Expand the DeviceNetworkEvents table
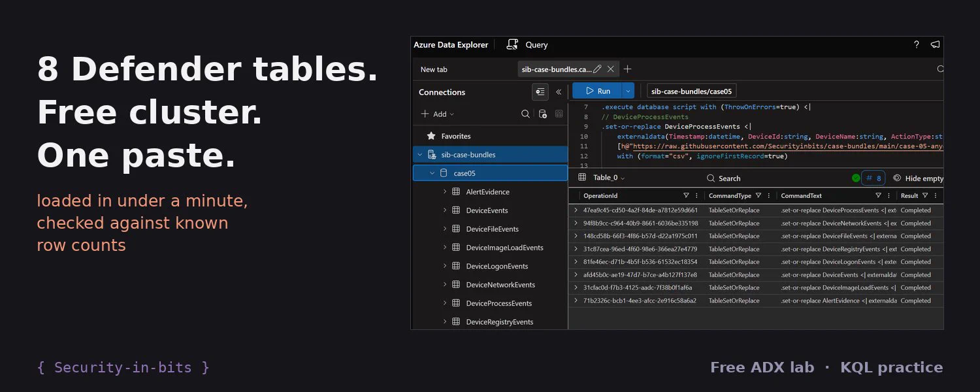 coord(444,284)
